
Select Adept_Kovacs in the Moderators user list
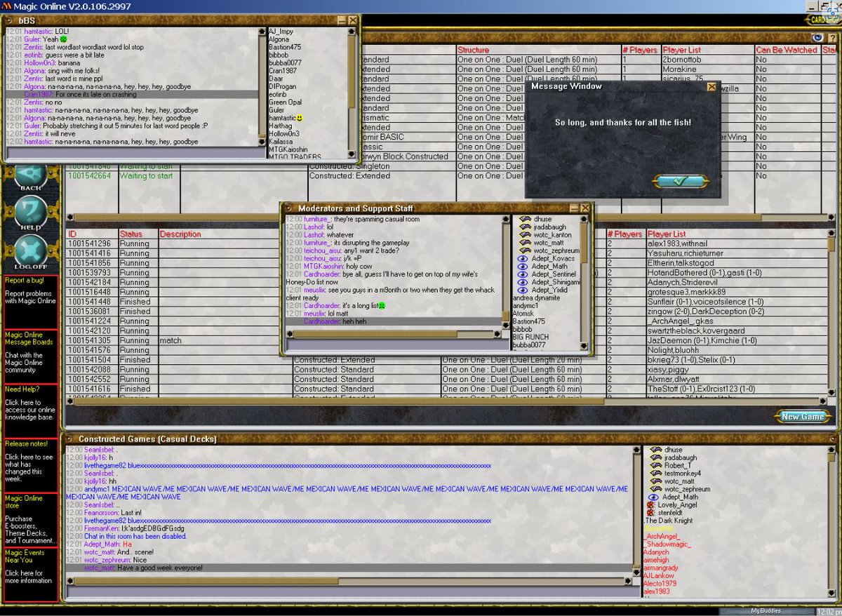pyautogui.click(x=553, y=259)
